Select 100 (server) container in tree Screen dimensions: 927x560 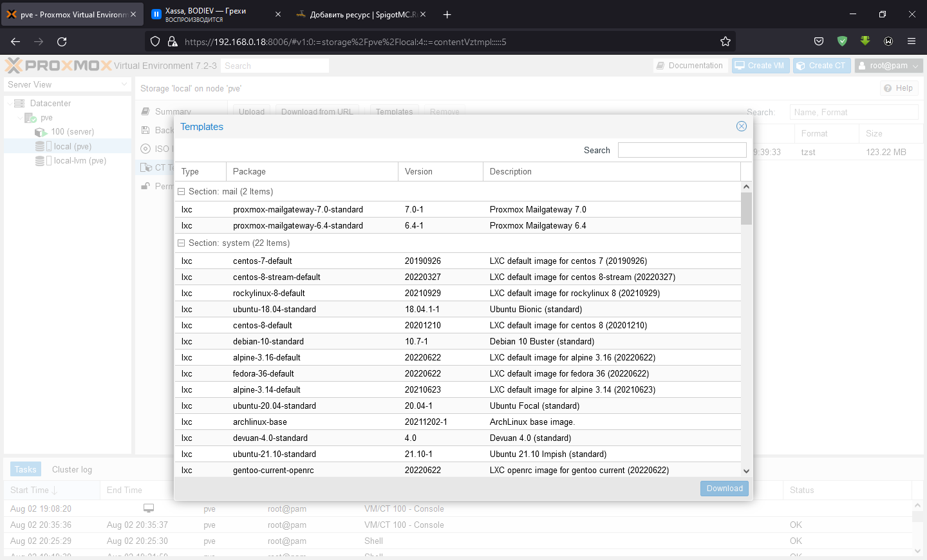[72, 132]
